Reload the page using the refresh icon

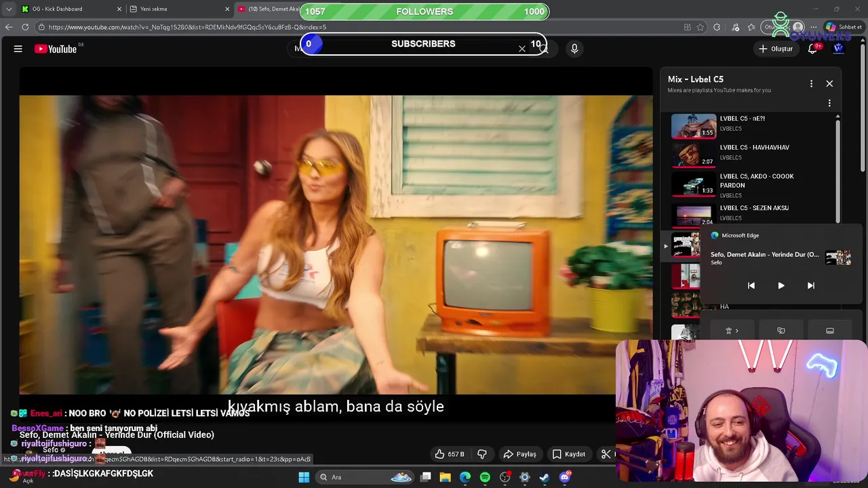coord(25,27)
